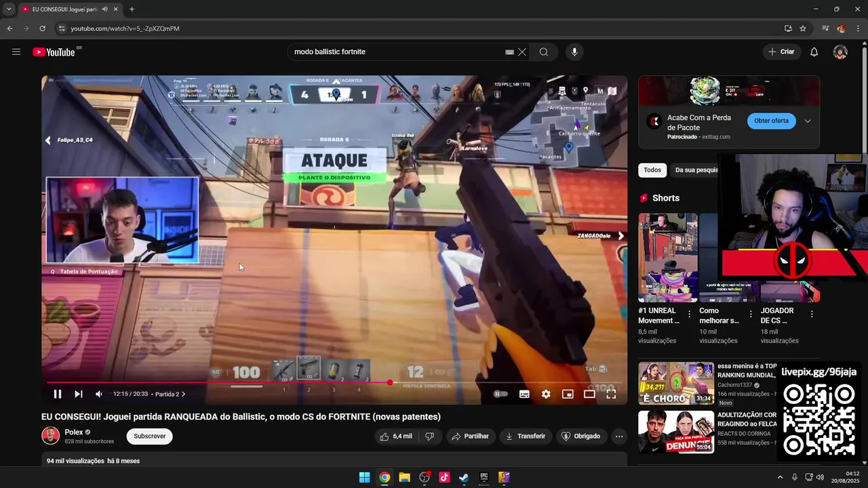Click the red progress bar scrubber

tap(390, 383)
